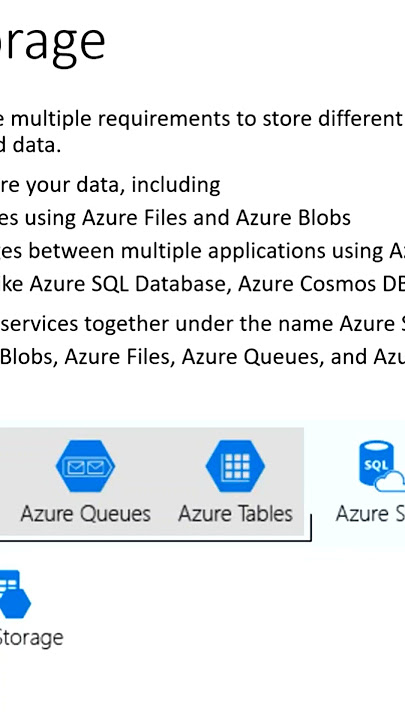Click the 'Azure Queues' label under icon

85,514
